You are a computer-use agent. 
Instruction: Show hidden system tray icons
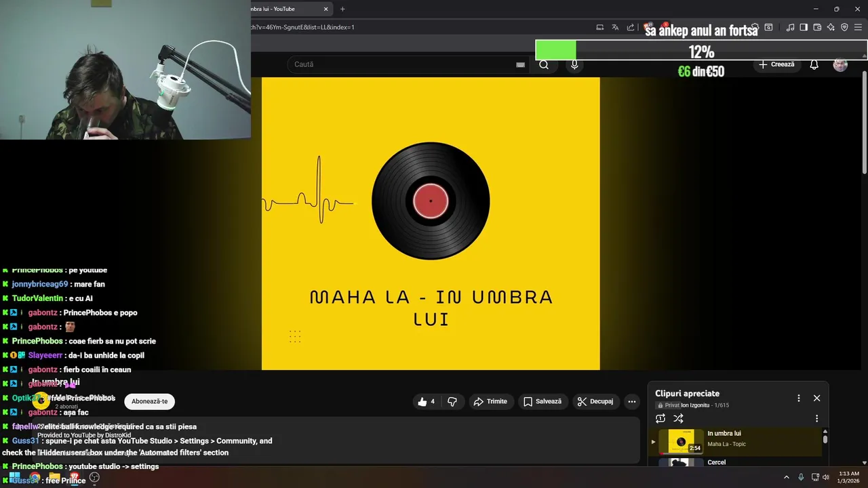pyautogui.click(x=787, y=477)
